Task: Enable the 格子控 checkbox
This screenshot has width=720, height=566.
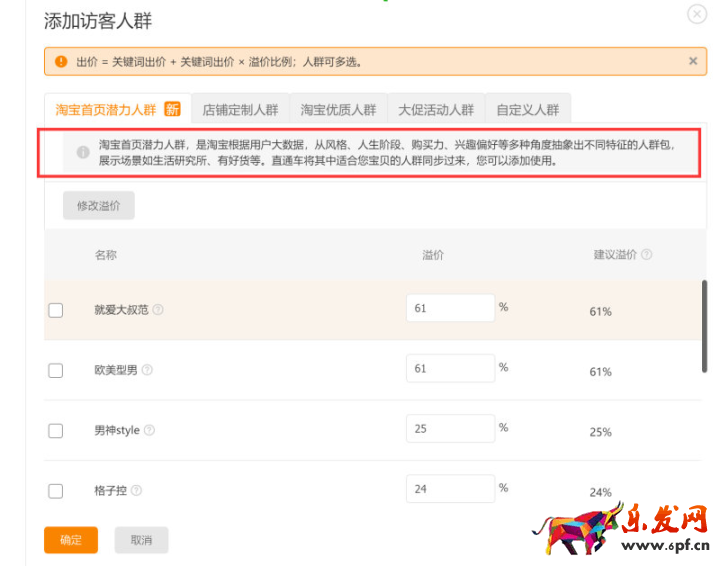Action: click(56, 490)
